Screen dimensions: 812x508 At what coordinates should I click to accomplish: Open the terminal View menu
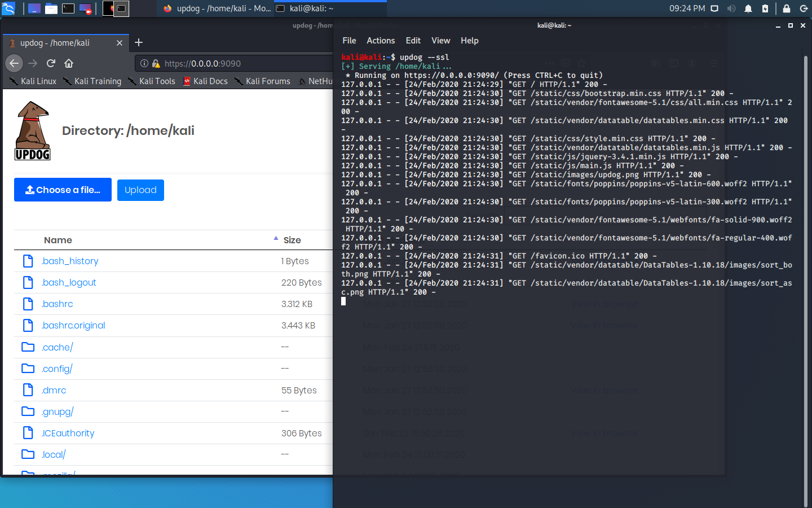pos(440,40)
